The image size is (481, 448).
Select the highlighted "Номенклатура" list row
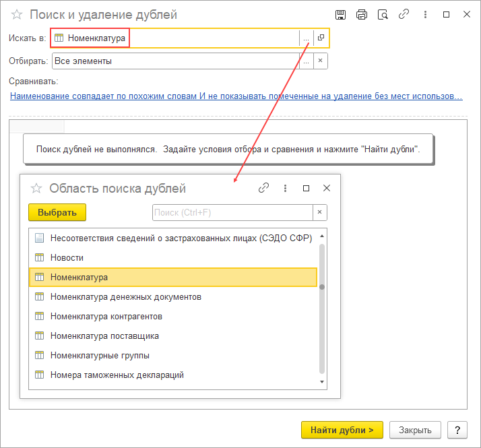(173, 278)
